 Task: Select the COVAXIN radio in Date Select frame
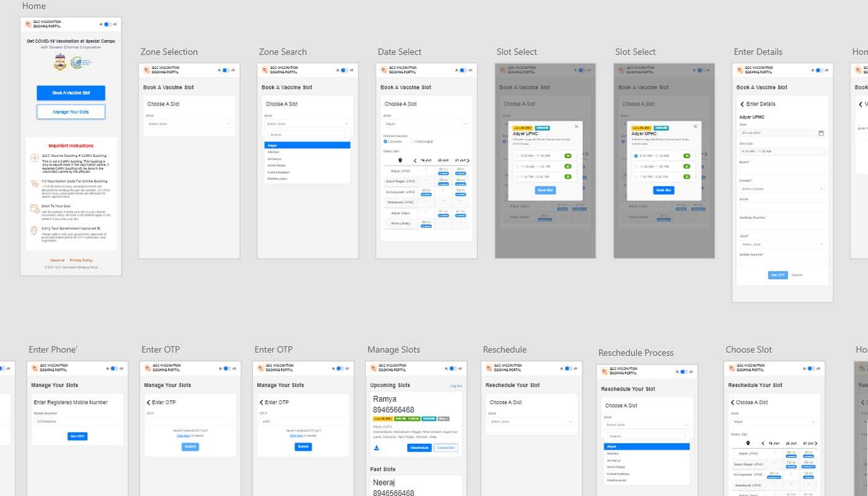[x=385, y=142]
